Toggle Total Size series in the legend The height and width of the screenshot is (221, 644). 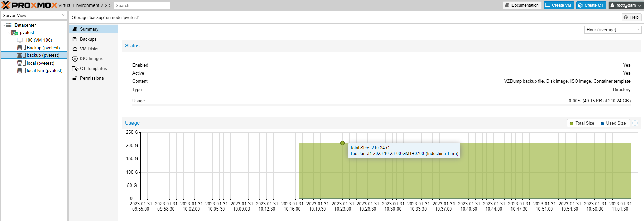coord(582,123)
